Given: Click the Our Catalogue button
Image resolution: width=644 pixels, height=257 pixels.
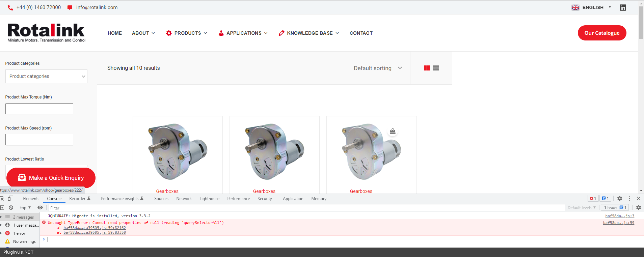Looking at the screenshot, I should coord(602,33).
